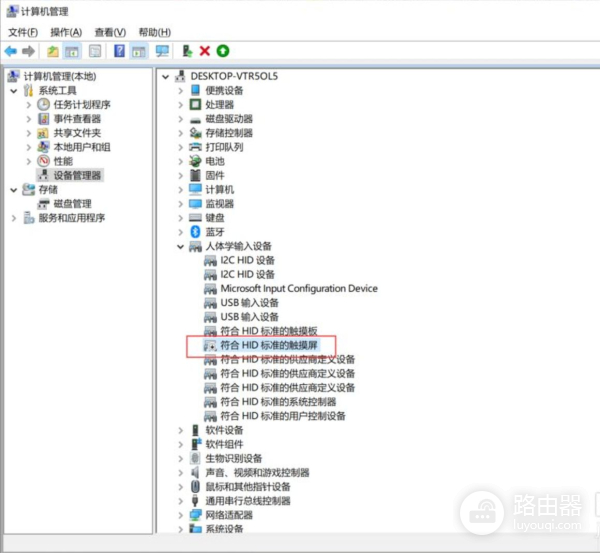This screenshot has width=600, height=553.
Task: Click the red X uninstall device icon
Action: coord(205,51)
